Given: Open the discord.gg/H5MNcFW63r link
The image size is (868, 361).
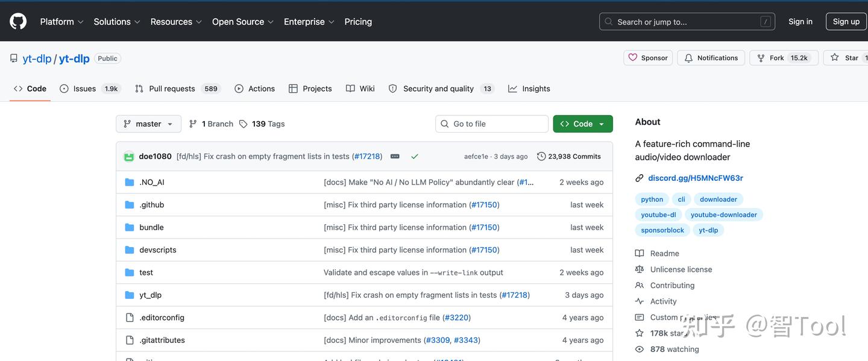Looking at the screenshot, I should click(x=696, y=178).
